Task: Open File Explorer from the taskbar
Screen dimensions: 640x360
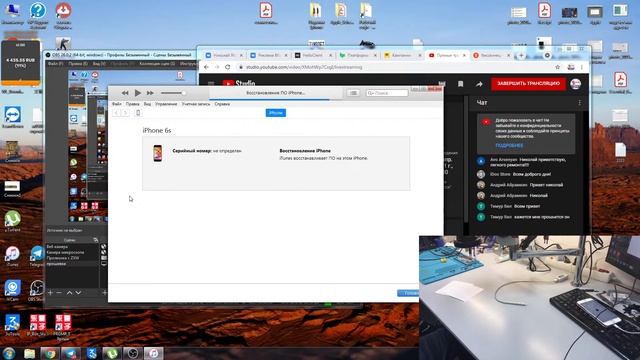Action: (x=29, y=353)
